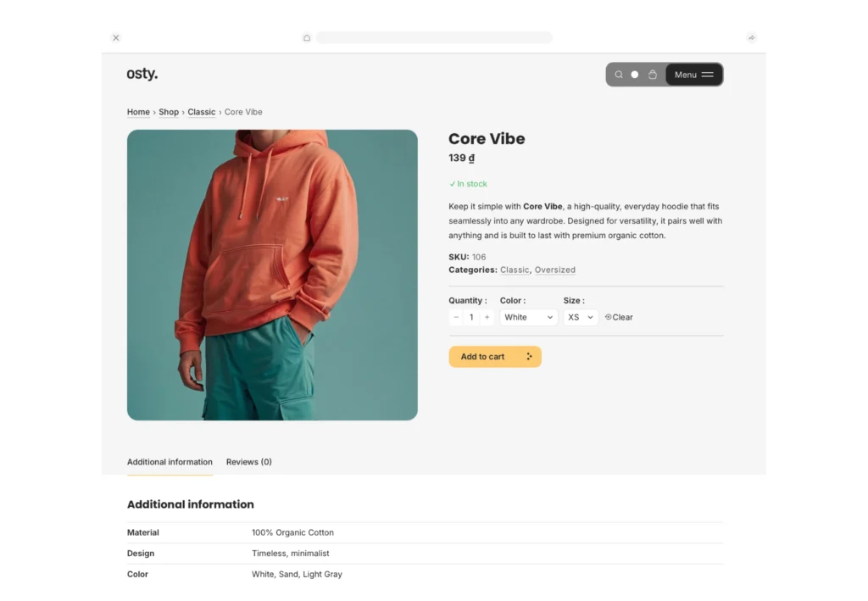Open the Color dropdown showing White

tap(528, 318)
